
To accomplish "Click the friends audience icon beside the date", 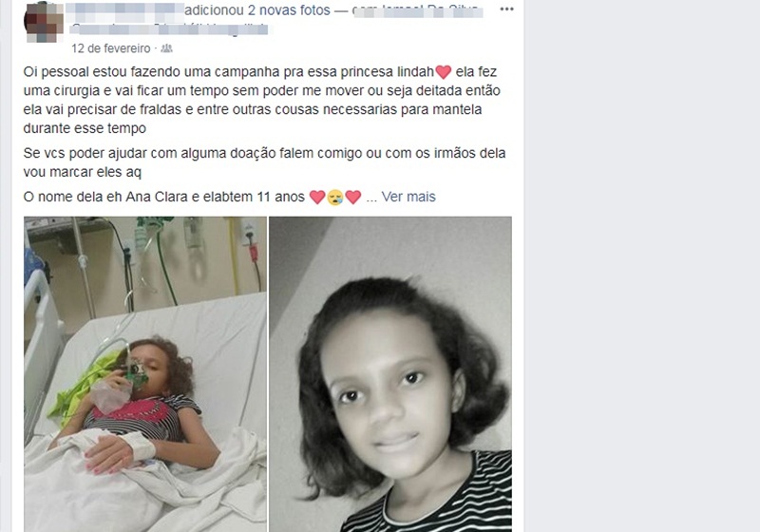I will coord(166,48).
